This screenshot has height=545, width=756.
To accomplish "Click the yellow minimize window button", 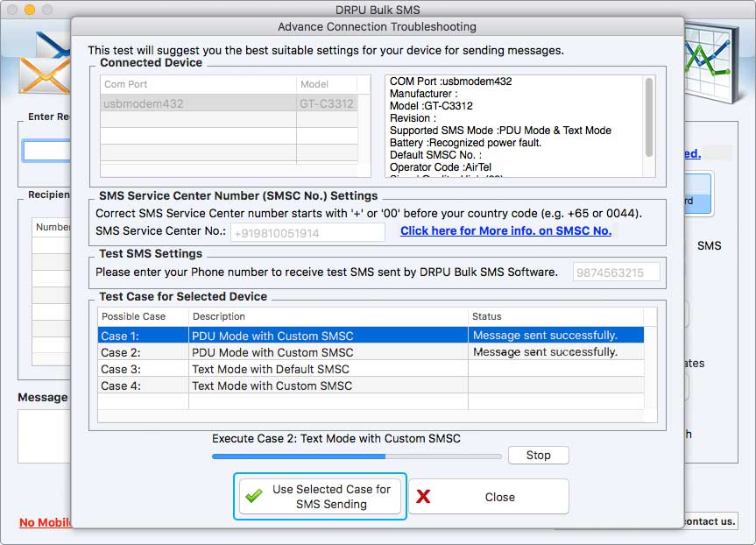I will 30,9.
